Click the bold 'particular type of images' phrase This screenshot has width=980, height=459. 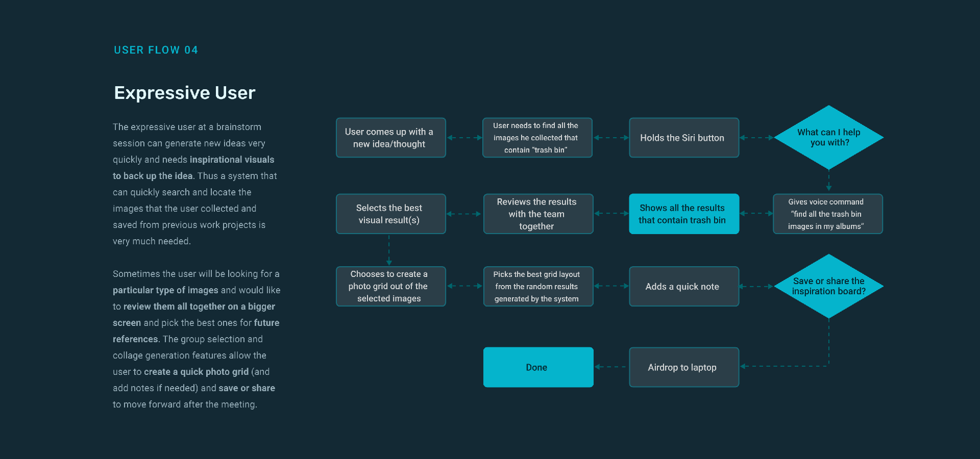click(165, 290)
